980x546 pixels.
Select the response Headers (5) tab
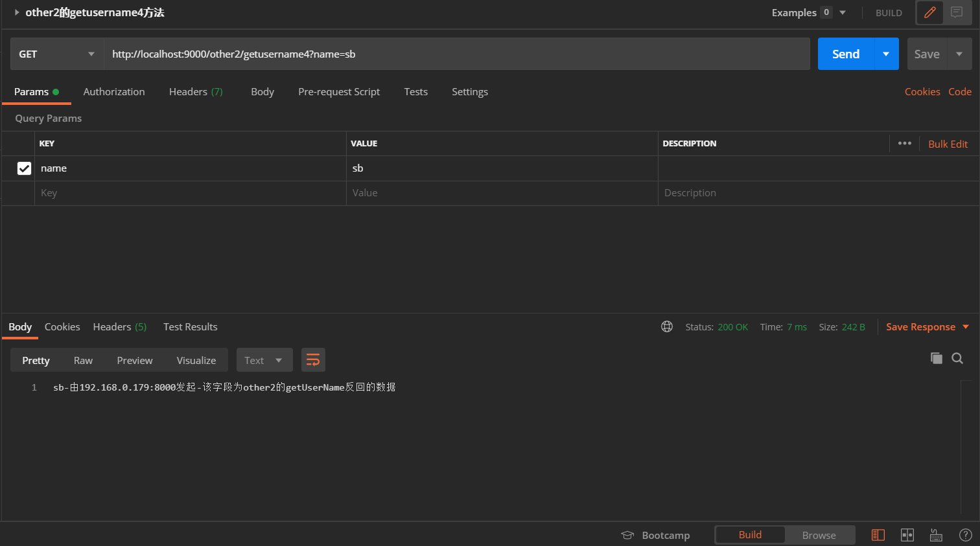pos(120,326)
